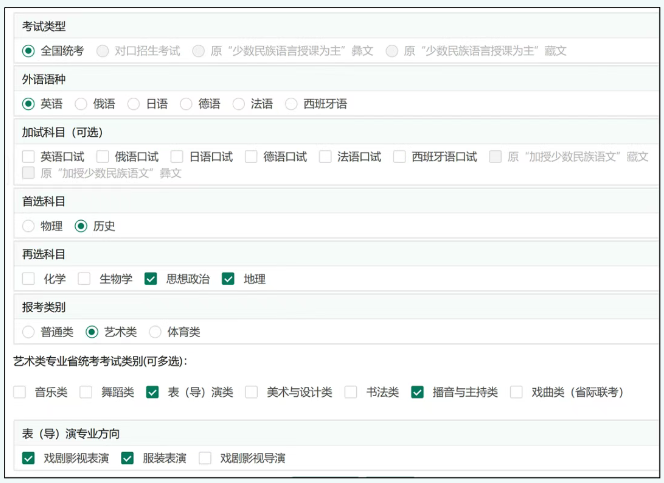The height and width of the screenshot is (483, 664).
Task: Select 体育类 application category
Action: (155, 332)
